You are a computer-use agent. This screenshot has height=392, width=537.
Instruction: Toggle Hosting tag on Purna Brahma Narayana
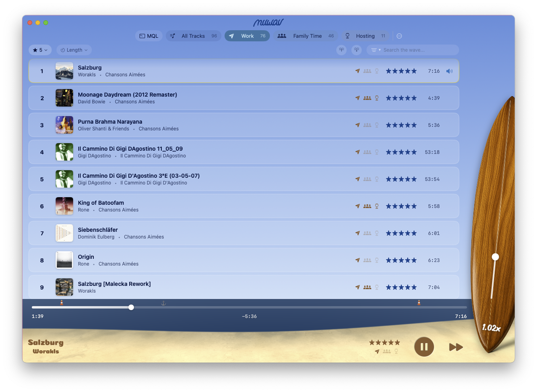377,125
